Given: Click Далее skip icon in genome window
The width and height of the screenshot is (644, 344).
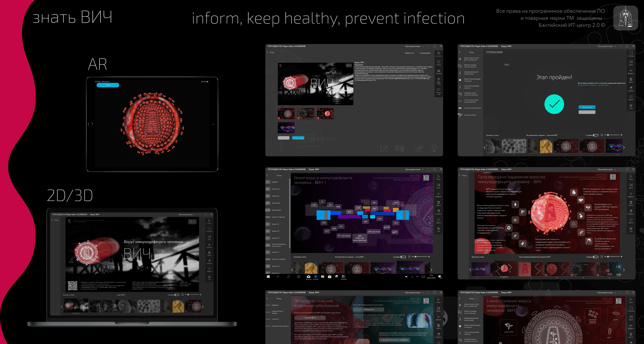Looking at the screenshot, I should [x=438, y=185].
